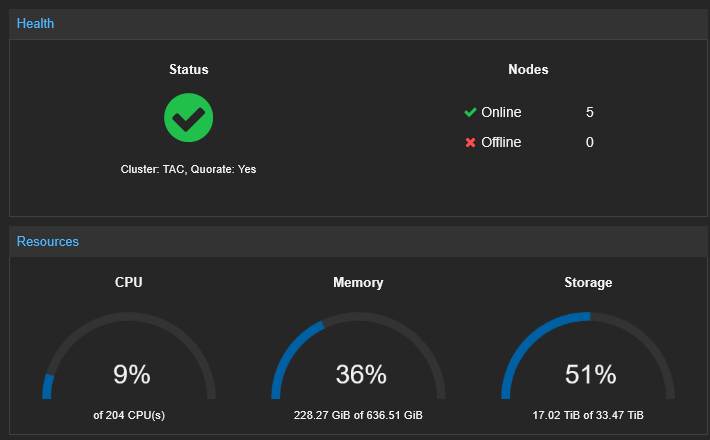
Task: Select the Memory usage gauge
Action: coord(358,356)
